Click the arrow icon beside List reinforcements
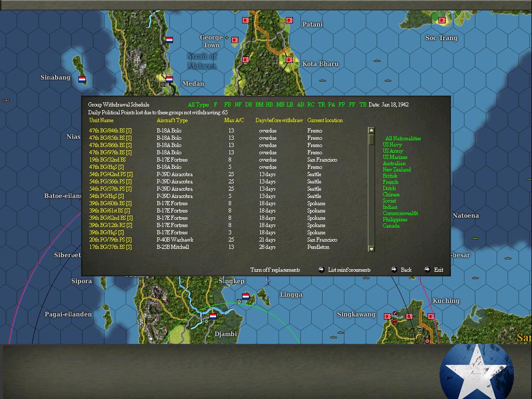The height and width of the screenshot is (399, 532). 321,270
